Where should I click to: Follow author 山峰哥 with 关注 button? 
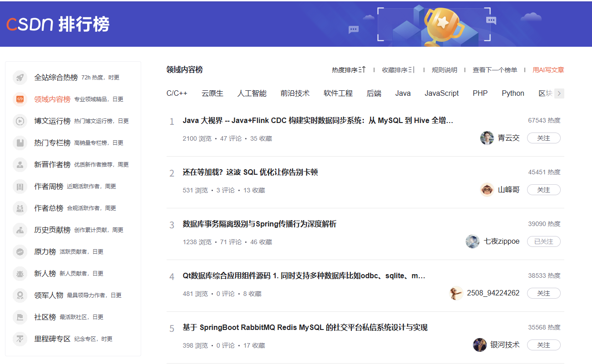click(x=544, y=190)
